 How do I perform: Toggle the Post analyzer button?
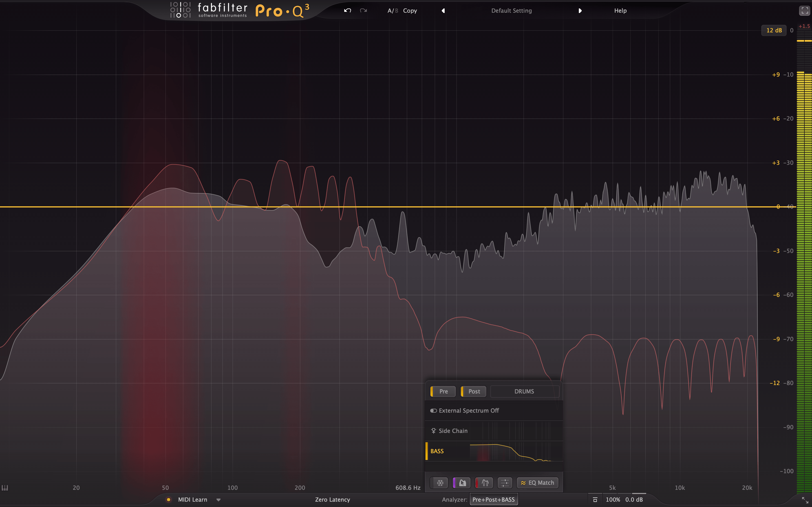[x=474, y=391]
